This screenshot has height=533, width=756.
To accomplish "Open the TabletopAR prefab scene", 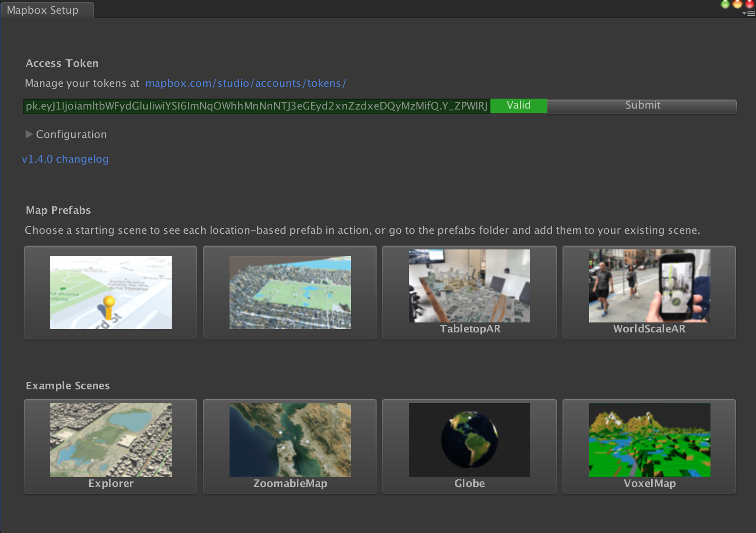I will [470, 293].
